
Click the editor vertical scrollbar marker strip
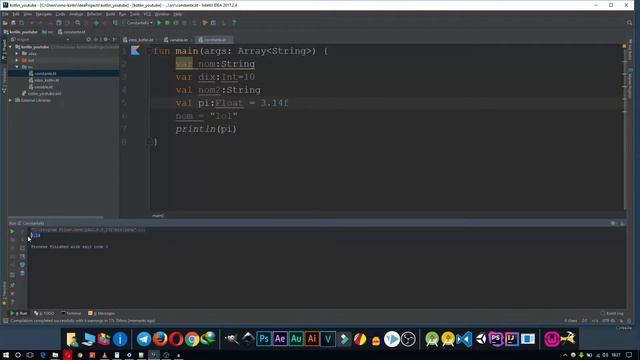[624, 127]
